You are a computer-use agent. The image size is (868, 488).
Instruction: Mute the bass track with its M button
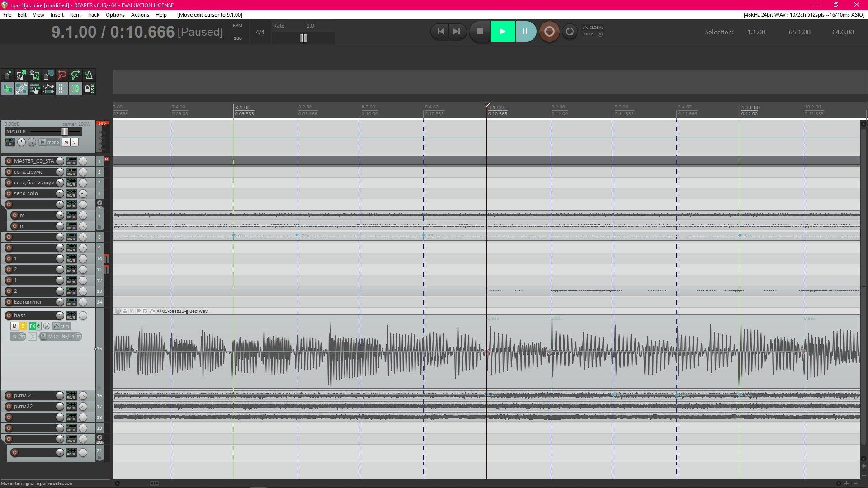[x=14, y=326]
